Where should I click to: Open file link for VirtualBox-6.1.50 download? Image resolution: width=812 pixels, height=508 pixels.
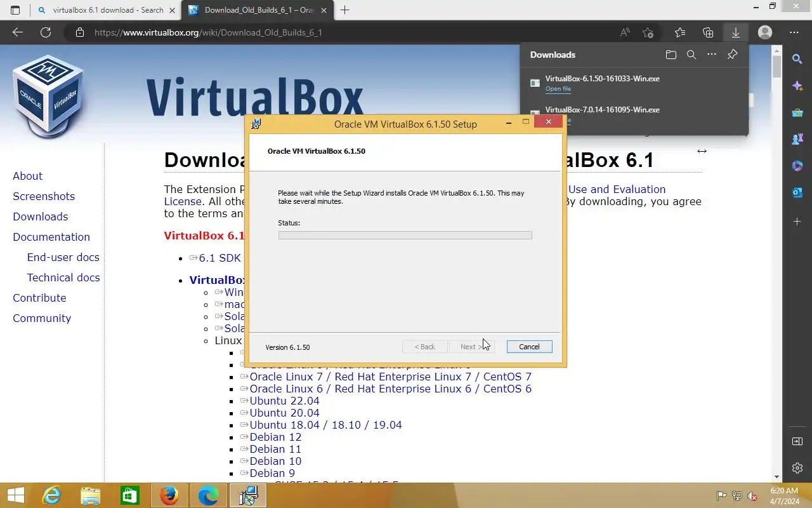point(558,89)
